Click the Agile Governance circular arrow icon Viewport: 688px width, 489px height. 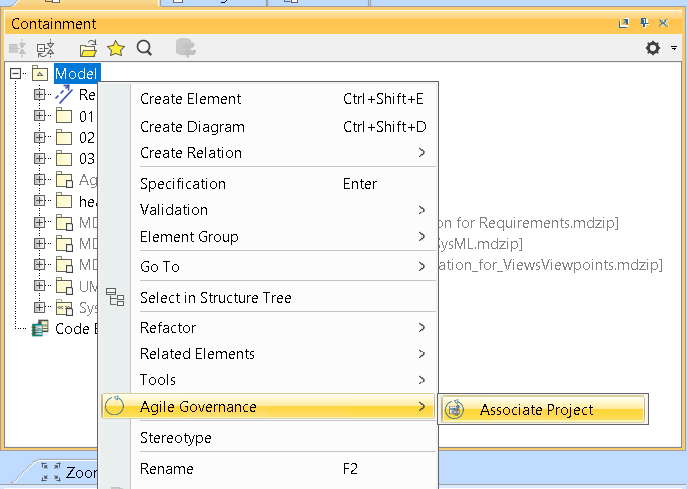115,407
